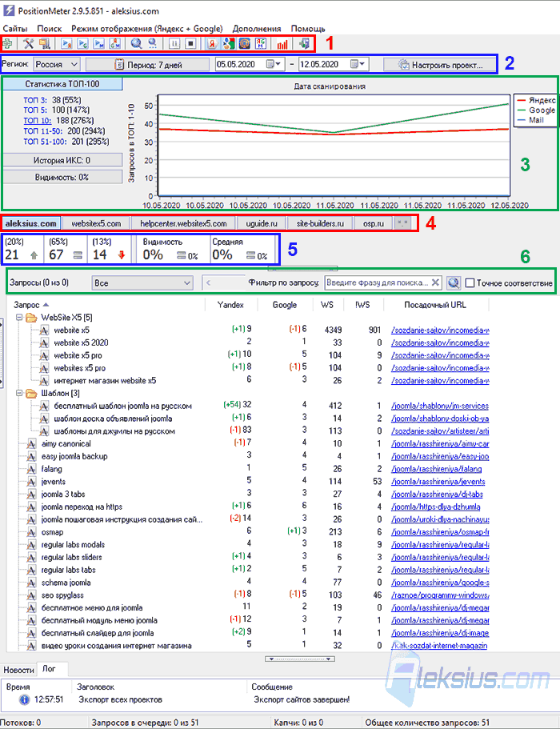Open the joomla/https-dlya-dzhumla landing URL
This screenshot has height=729, width=560.
coord(435,507)
